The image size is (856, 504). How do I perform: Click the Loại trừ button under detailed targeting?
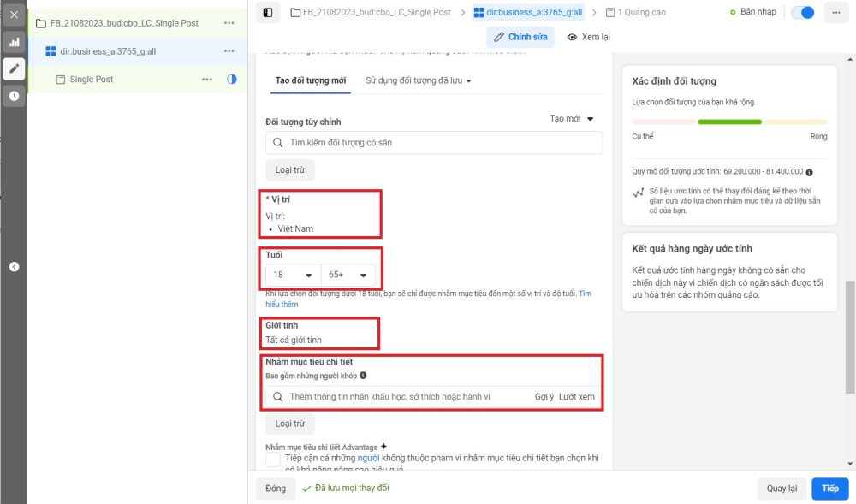(290, 424)
